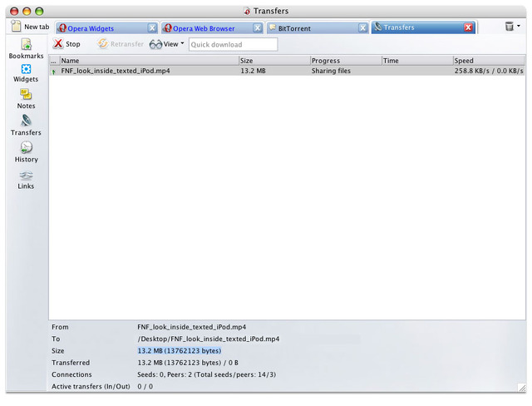Click the '...' status column header
Screen dimensions: 532x406
pyautogui.click(x=54, y=61)
